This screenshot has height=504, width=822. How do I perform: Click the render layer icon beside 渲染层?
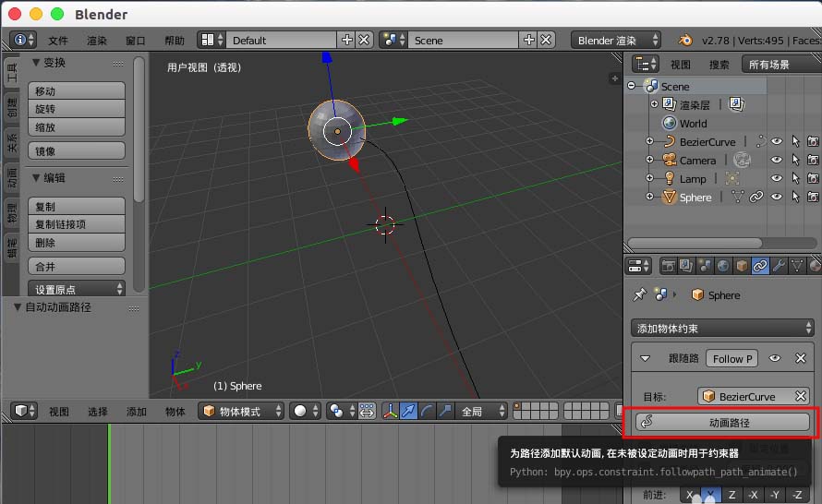736,104
